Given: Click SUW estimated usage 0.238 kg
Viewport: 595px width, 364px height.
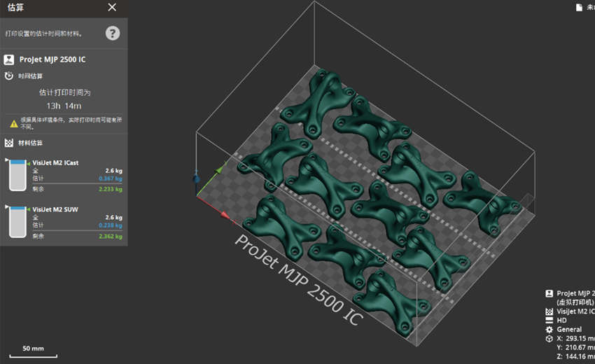Looking at the screenshot, I should coord(111,225).
